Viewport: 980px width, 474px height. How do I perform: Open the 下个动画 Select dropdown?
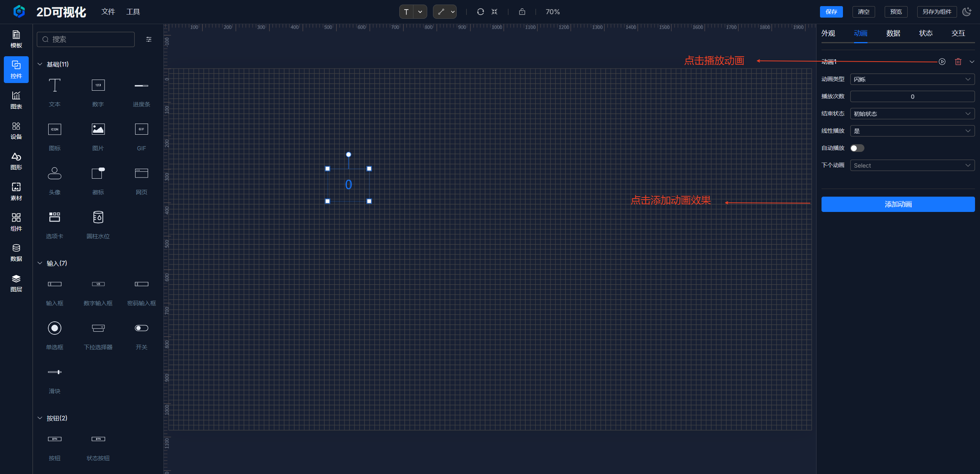pyautogui.click(x=912, y=165)
